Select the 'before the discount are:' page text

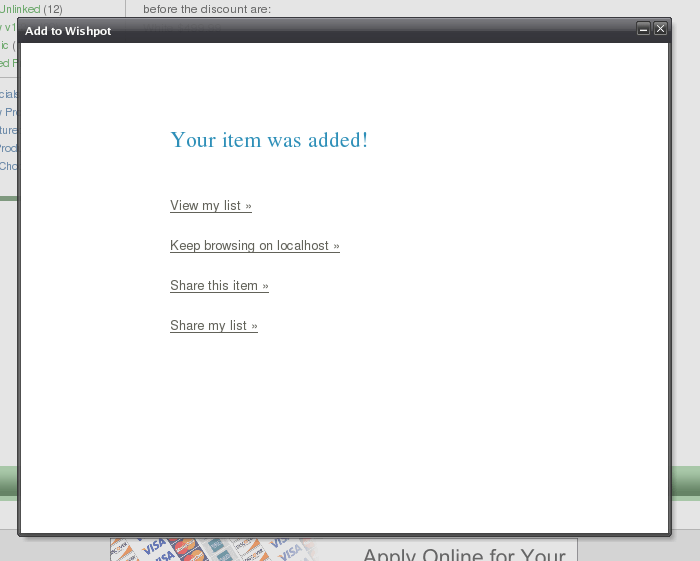coord(207,9)
